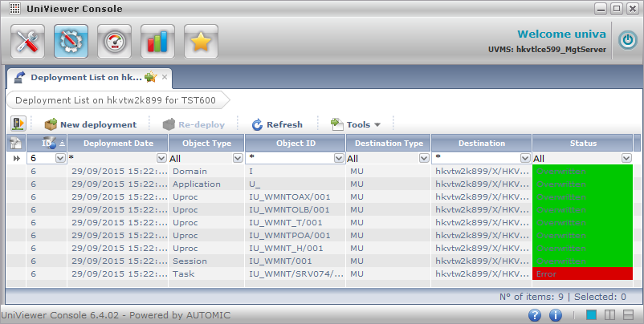The image size is (644, 324).
Task: Open the reporting bar chart mode
Action: coord(157,42)
